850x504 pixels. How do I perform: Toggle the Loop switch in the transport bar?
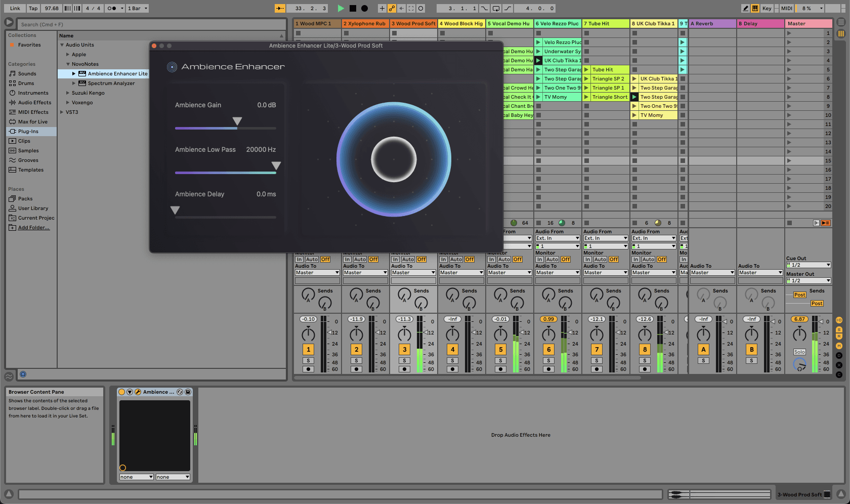(496, 8)
